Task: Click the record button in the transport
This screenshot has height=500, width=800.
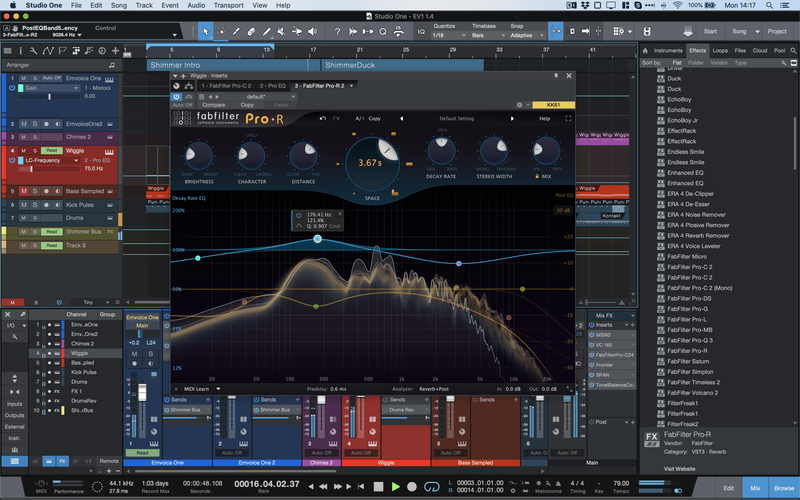Action: 412,486
